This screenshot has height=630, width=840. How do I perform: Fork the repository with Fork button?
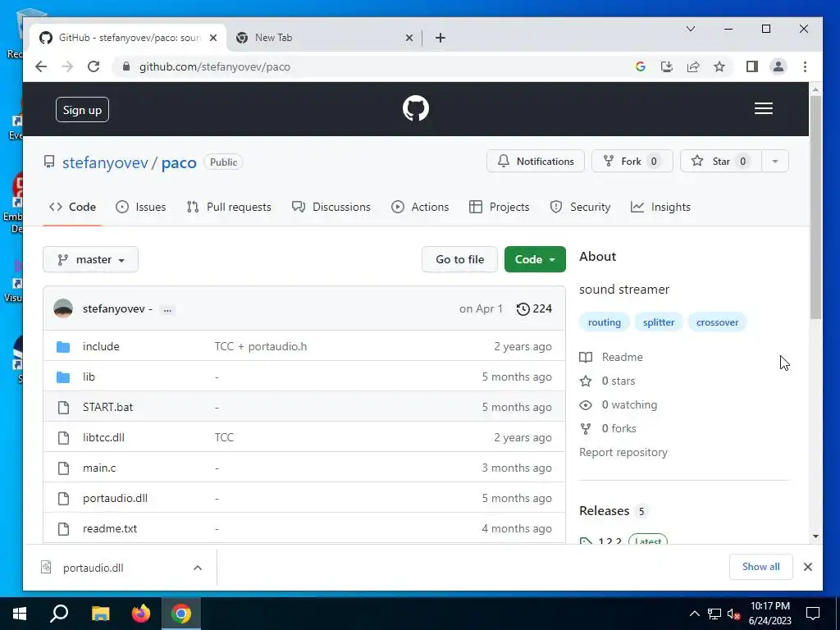tap(632, 162)
